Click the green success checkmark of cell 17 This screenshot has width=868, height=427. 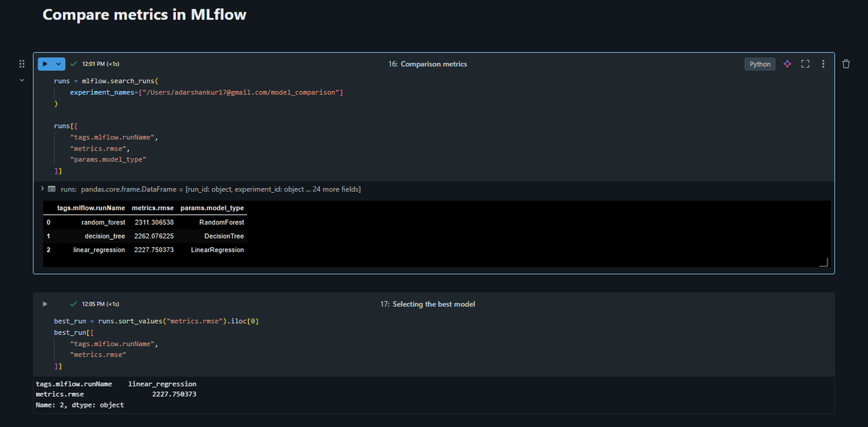pyautogui.click(x=74, y=304)
